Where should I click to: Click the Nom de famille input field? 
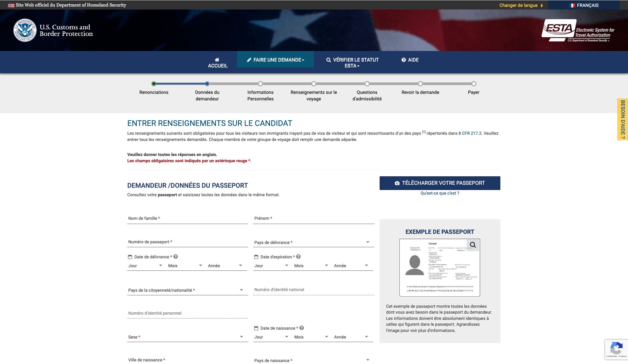[187, 218]
